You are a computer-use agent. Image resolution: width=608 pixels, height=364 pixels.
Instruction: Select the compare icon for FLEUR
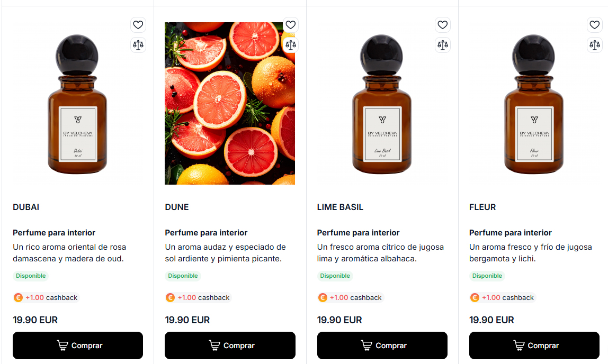point(595,45)
